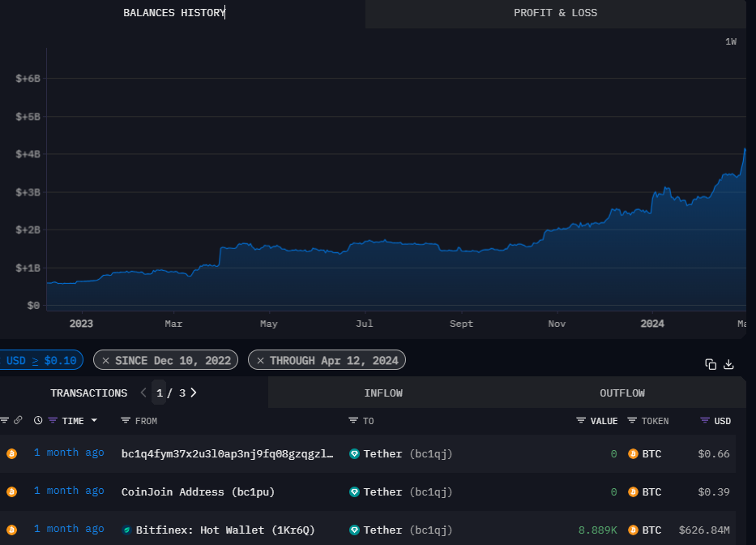This screenshot has height=545, width=756.
Task: Download transactions with the download icon
Action: (728, 364)
